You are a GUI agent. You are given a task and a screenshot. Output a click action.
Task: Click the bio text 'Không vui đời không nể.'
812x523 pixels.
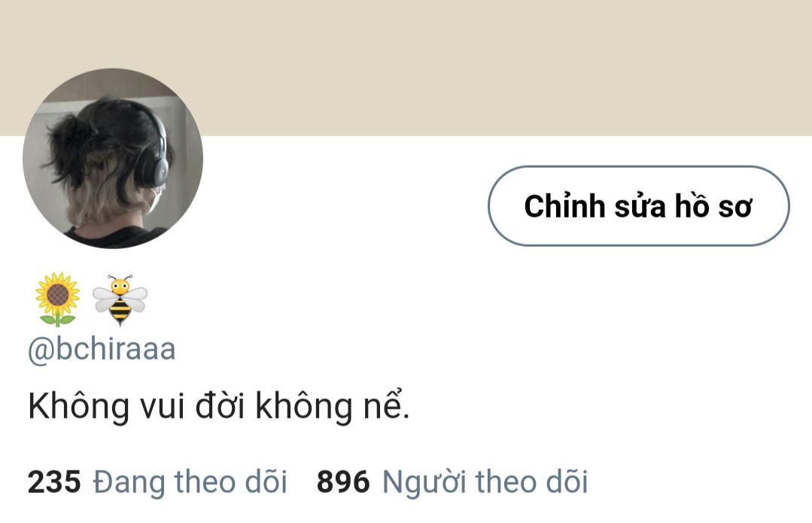(x=218, y=406)
